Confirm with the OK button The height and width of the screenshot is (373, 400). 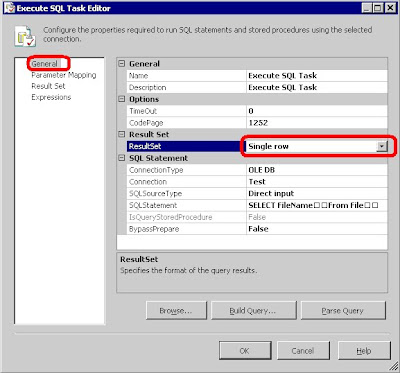245,351
